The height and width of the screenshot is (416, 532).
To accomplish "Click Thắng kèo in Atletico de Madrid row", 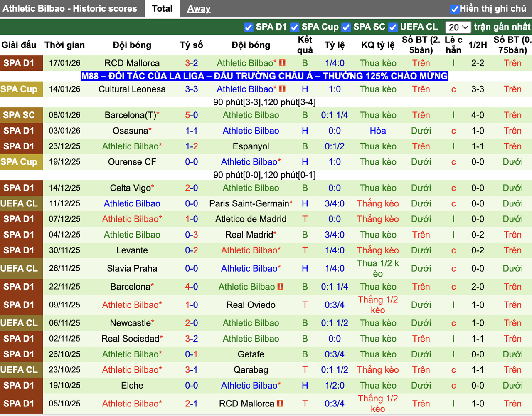I will (378, 219).
